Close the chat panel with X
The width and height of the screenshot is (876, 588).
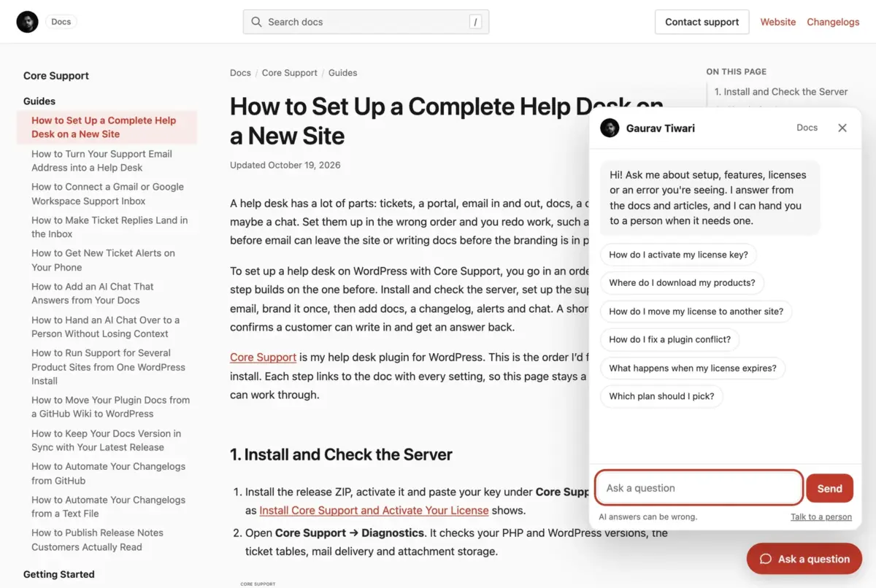pyautogui.click(x=842, y=128)
